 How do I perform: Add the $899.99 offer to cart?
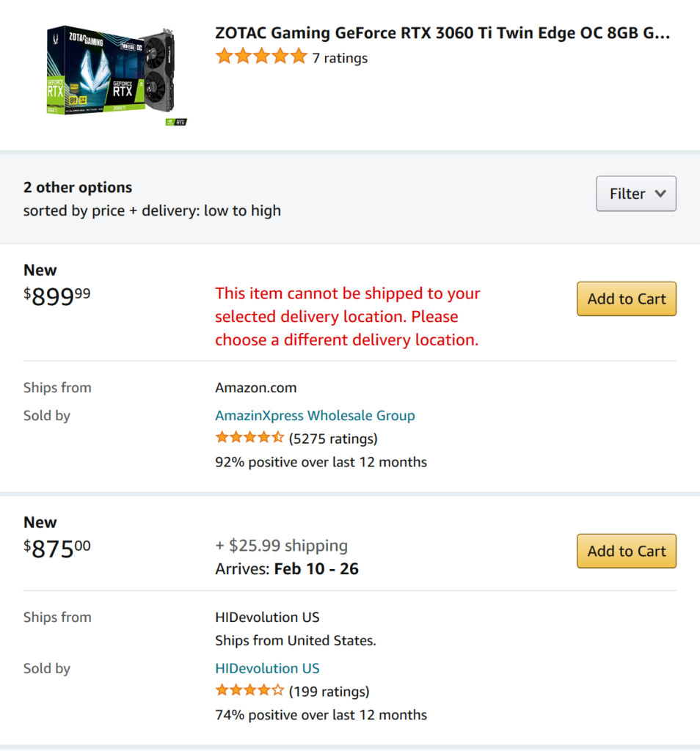627,299
